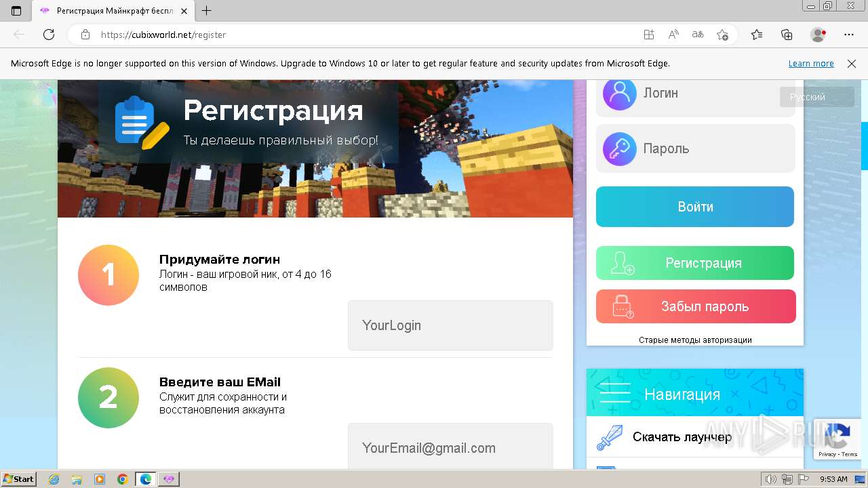The height and width of the screenshot is (488, 868).
Task: Open File Explorer from the taskbar
Action: click(77, 479)
